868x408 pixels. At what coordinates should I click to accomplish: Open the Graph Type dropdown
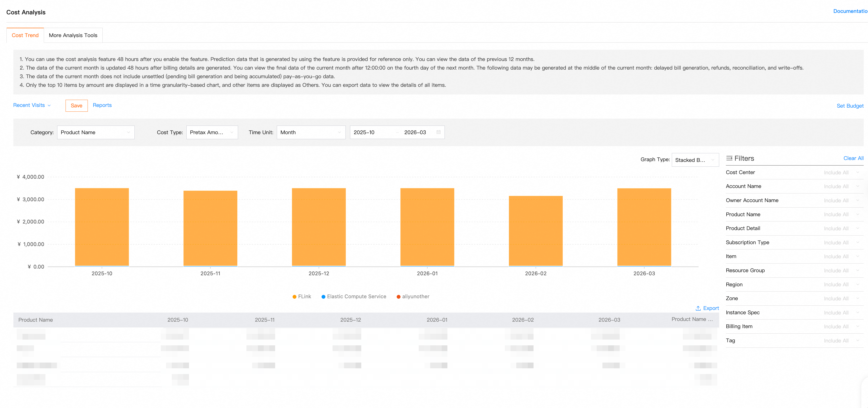(695, 160)
